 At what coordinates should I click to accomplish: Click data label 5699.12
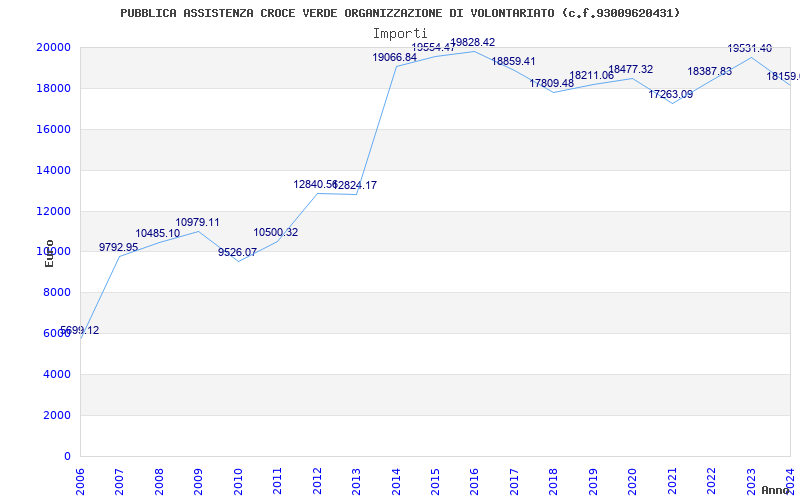click(x=80, y=331)
